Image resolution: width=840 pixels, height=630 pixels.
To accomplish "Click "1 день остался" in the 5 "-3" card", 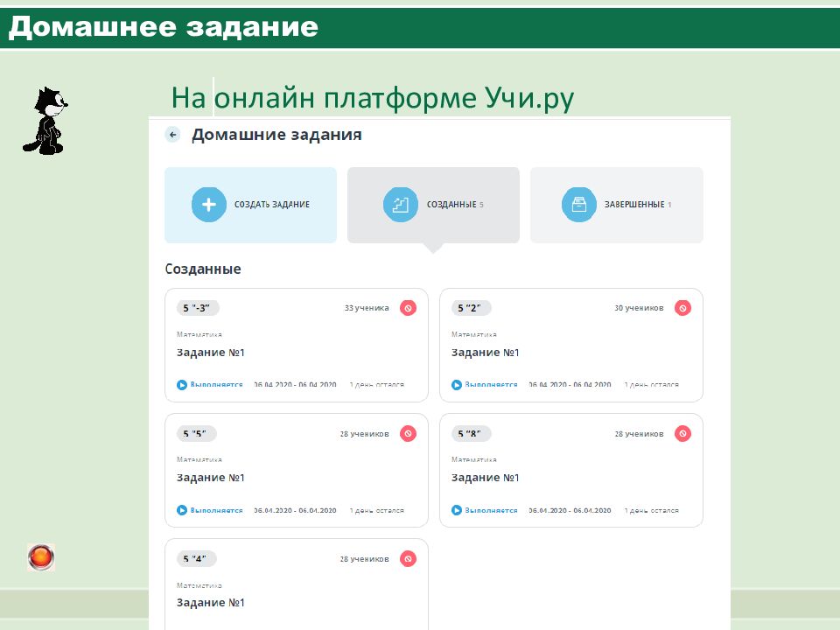I will click(376, 385).
